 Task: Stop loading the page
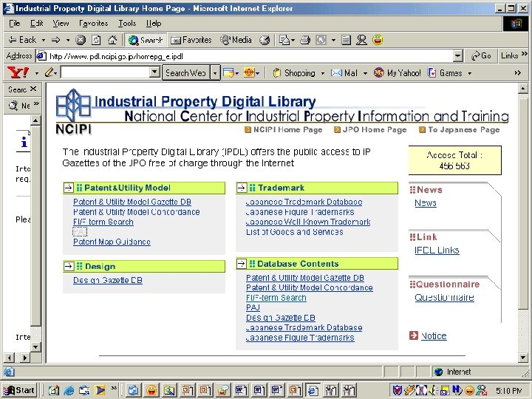[81, 40]
